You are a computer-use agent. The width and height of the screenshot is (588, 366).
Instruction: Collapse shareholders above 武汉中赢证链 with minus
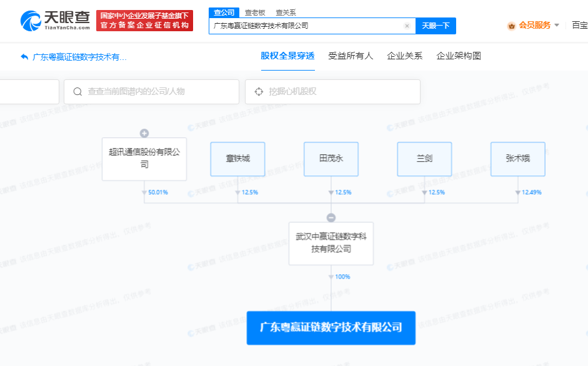tap(331, 217)
